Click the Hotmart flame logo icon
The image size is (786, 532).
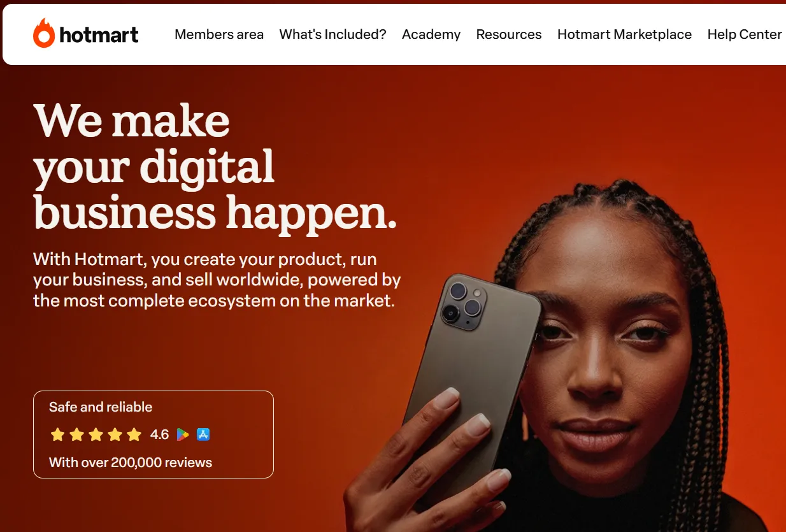(x=44, y=33)
